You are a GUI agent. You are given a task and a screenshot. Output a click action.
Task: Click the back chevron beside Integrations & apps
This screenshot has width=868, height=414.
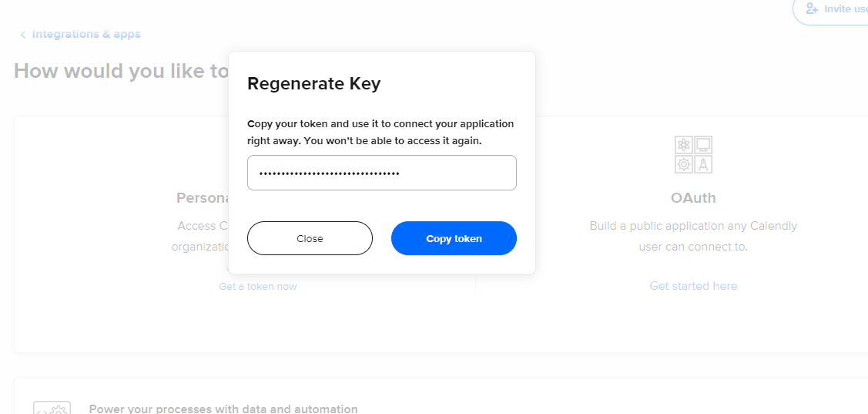point(22,35)
